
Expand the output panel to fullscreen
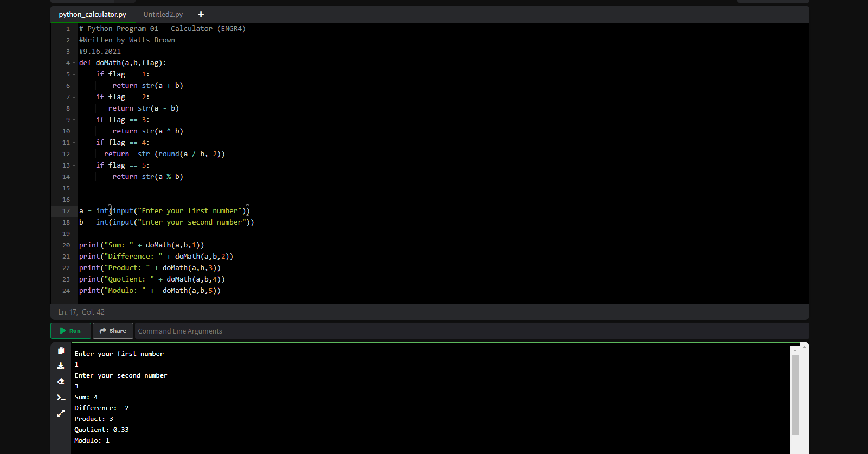[61, 413]
